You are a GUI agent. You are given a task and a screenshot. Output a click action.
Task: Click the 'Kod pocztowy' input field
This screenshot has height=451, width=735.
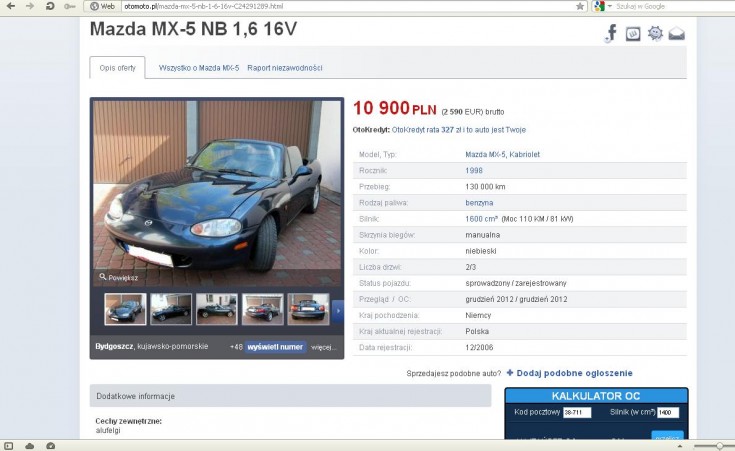[577, 413]
